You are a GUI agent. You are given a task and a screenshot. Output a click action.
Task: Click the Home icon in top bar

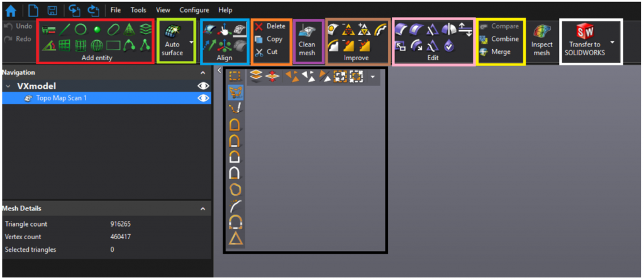11,10
